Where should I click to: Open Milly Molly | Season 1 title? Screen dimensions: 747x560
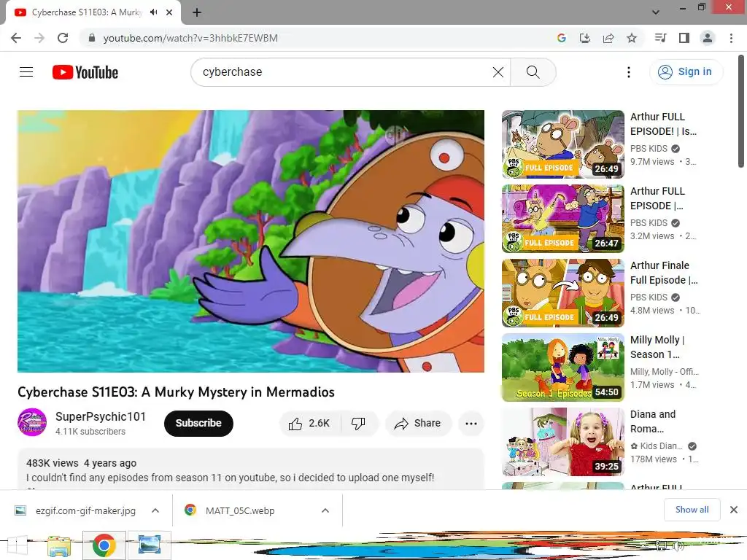coord(657,347)
